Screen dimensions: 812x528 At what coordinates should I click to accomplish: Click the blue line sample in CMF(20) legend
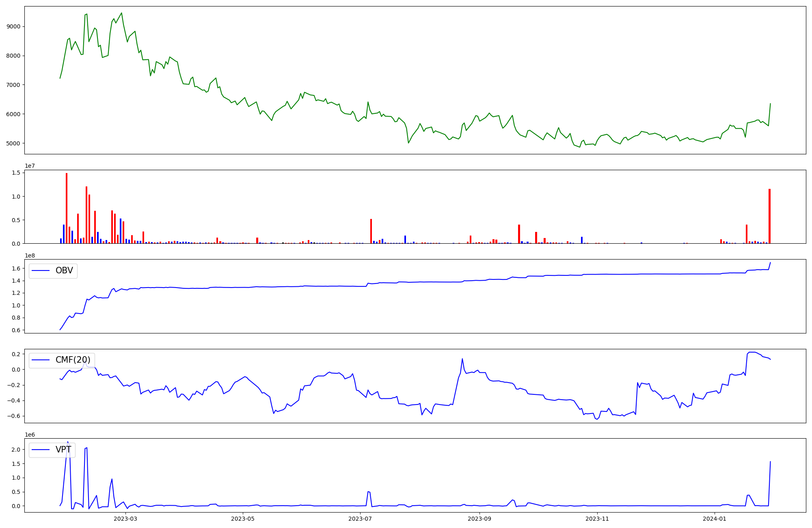[41, 360]
